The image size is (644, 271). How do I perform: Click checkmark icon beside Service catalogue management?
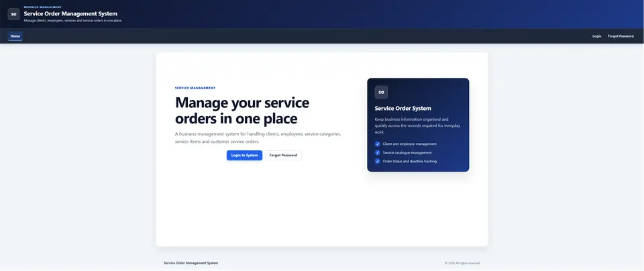[378, 153]
